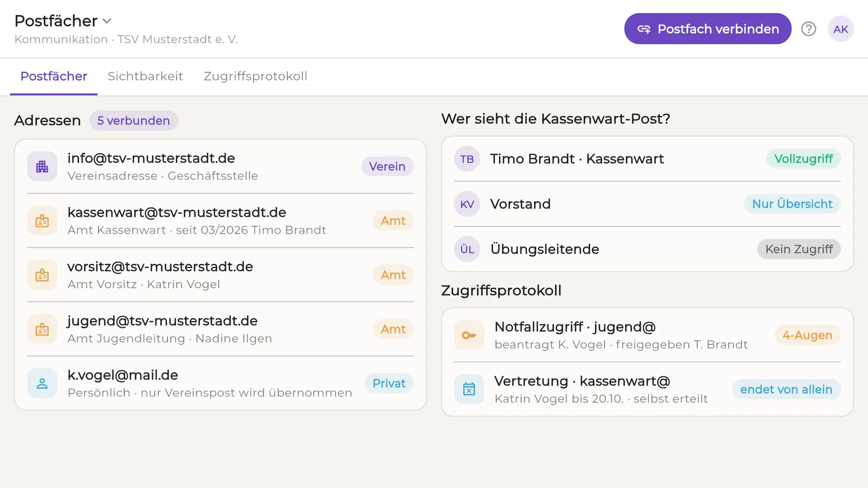The height and width of the screenshot is (488, 868).
Task: Click the endet von allein badge
Action: click(x=787, y=389)
